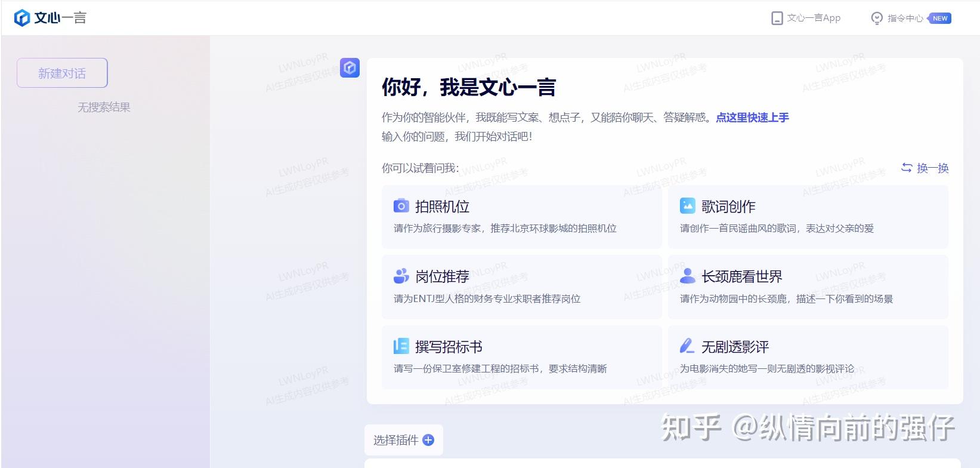Choose the 无剧透影评 prompt title
Viewport: 980px width, 468px height.
click(735, 347)
